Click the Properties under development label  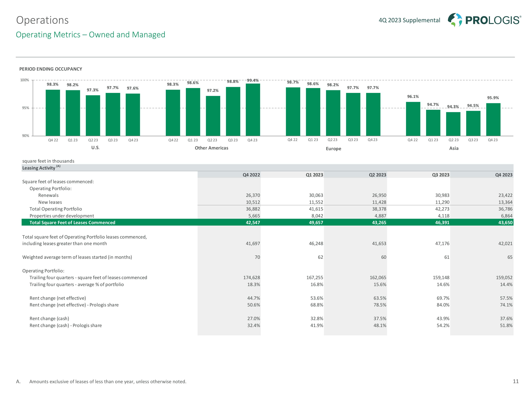click(62, 216)
